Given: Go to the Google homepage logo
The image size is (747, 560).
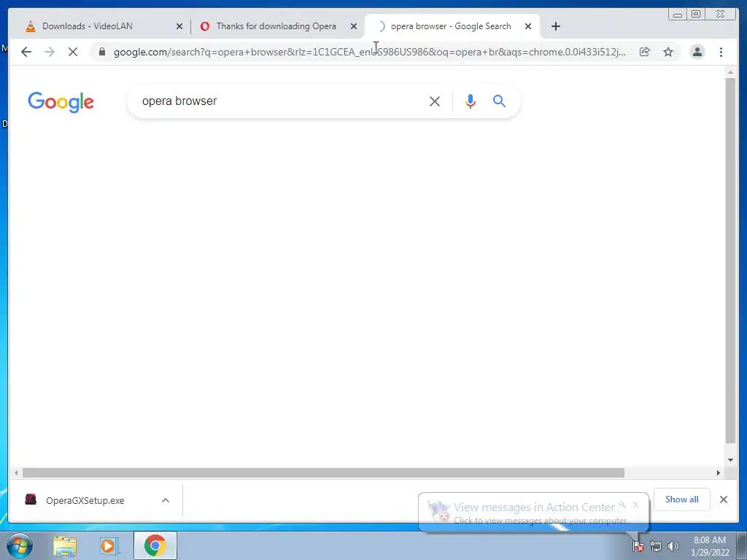Looking at the screenshot, I should [x=61, y=102].
